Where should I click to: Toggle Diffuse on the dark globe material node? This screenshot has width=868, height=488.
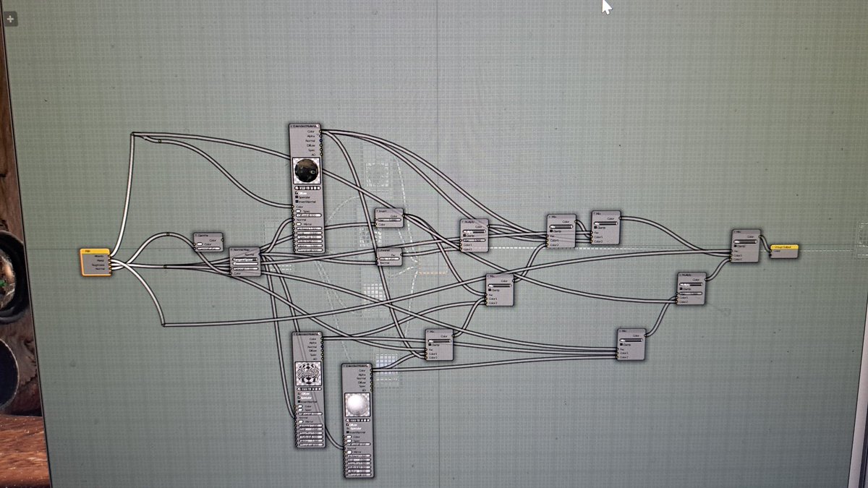pyautogui.click(x=297, y=193)
